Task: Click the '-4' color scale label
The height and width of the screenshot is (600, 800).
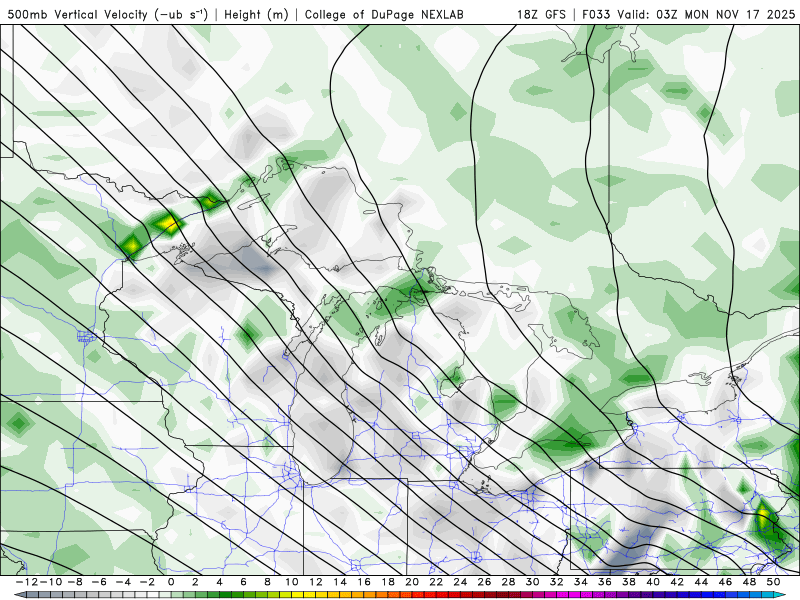Action: (x=122, y=582)
